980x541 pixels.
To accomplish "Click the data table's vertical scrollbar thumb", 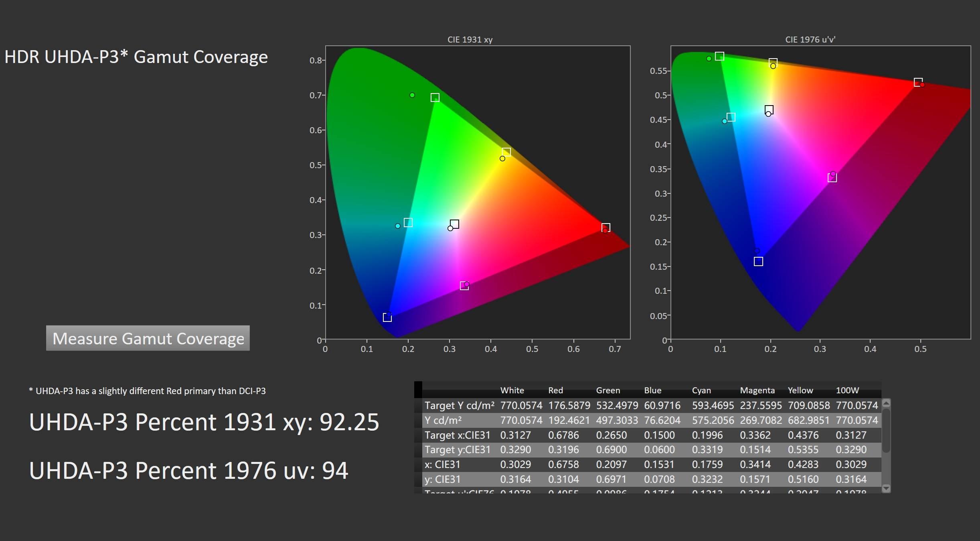I will click(x=886, y=430).
